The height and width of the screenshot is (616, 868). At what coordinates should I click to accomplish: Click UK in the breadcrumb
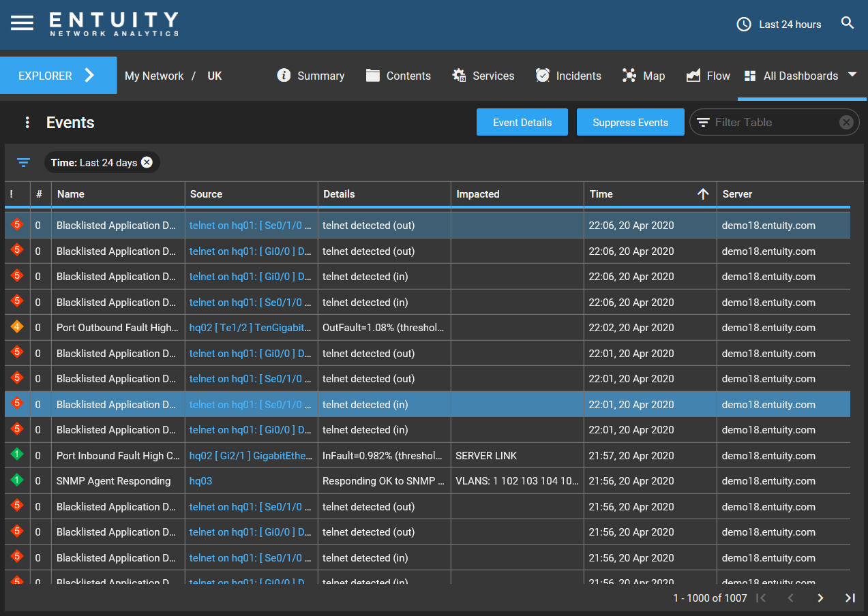215,76
